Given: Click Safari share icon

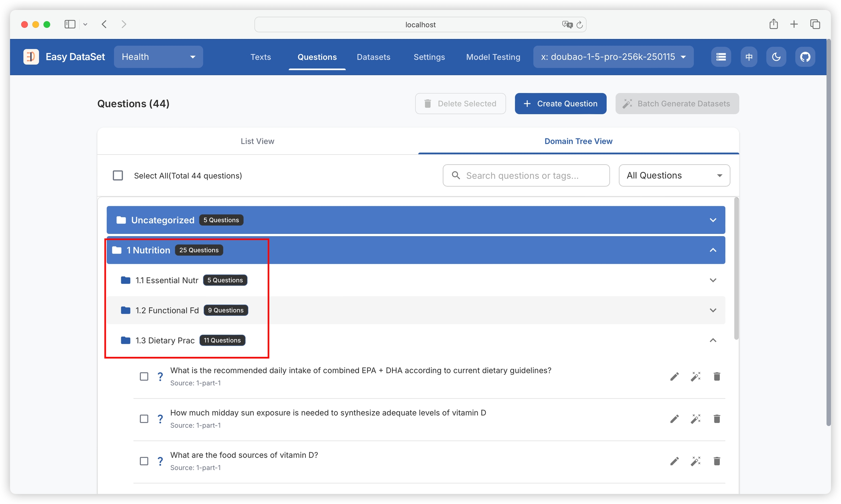Looking at the screenshot, I should coord(773,24).
